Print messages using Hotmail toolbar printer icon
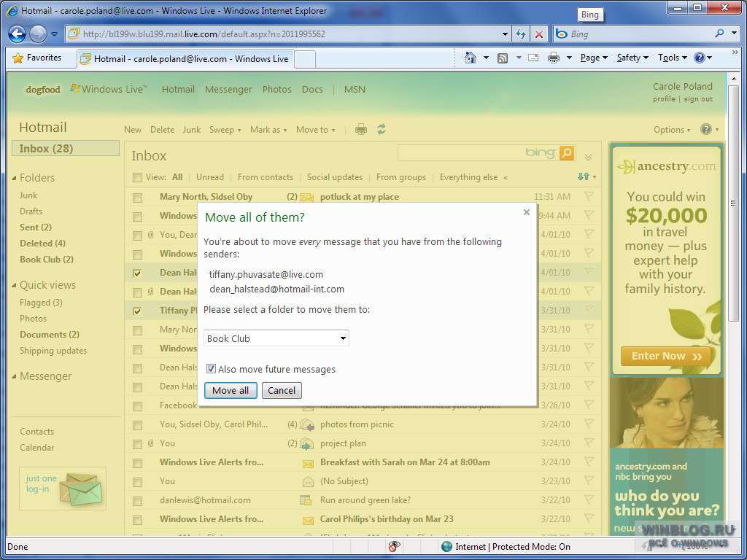The height and width of the screenshot is (560, 747). pyautogui.click(x=361, y=129)
